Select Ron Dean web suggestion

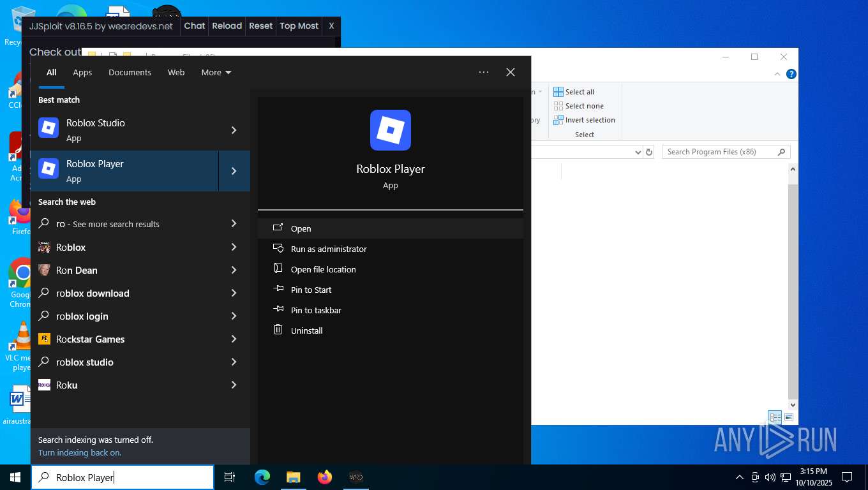point(125,270)
